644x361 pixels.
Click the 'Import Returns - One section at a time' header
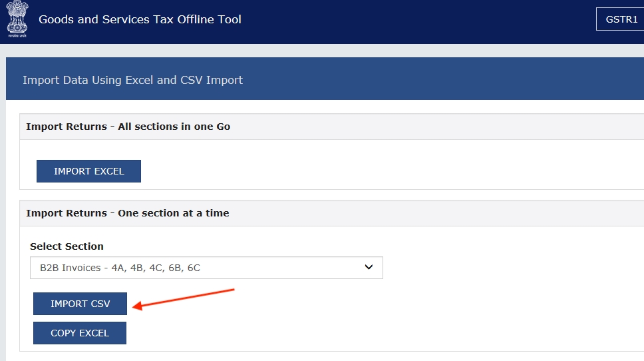click(x=127, y=213)
